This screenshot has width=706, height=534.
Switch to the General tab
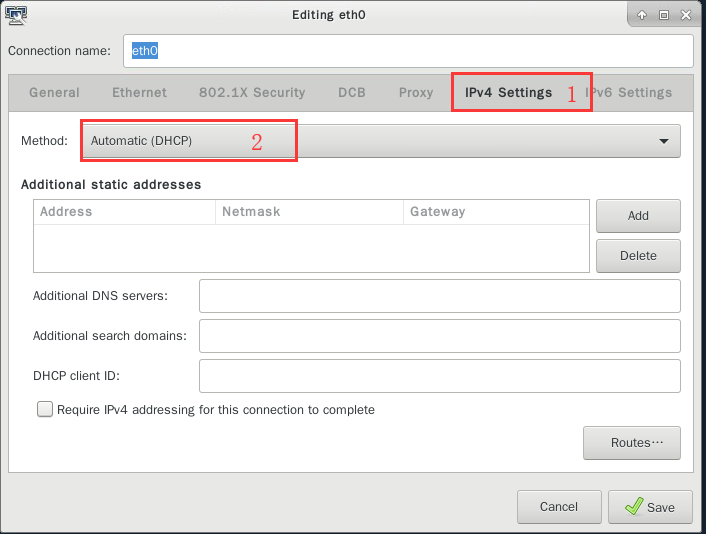(54, 93)
